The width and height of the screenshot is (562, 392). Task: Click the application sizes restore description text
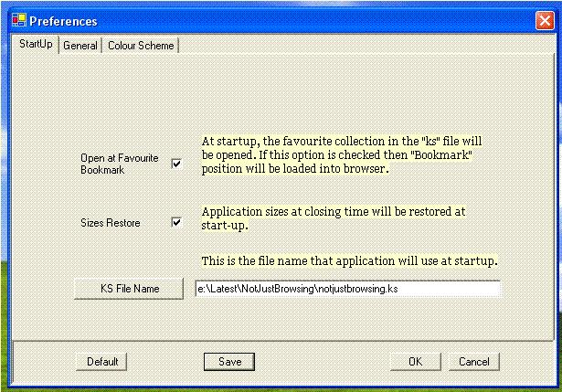[334, 217]
